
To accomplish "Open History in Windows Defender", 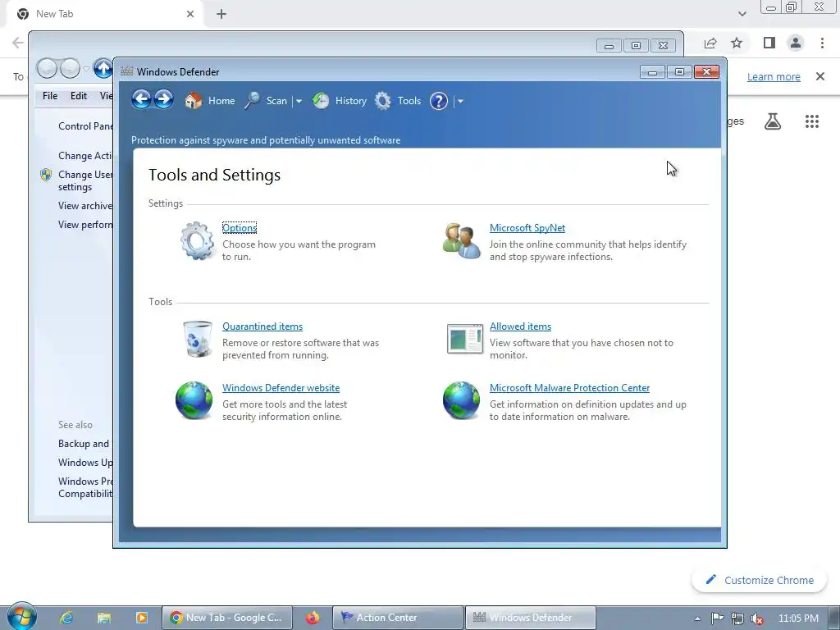I will pyautogui.click(x=340, y=101).
